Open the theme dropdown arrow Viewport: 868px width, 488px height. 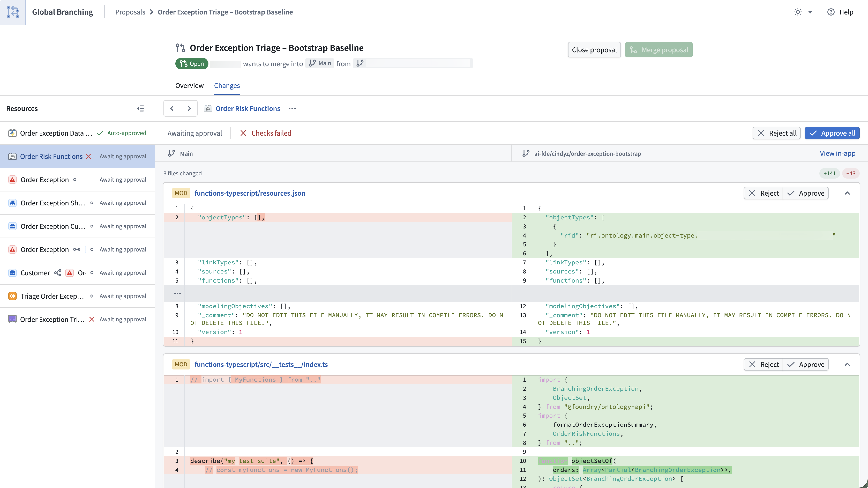tap(810, 12)
